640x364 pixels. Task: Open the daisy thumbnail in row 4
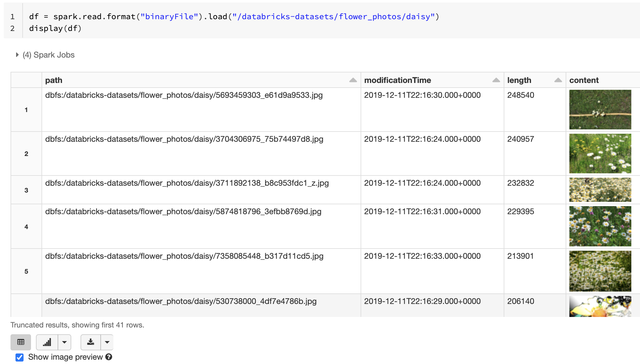600,226
